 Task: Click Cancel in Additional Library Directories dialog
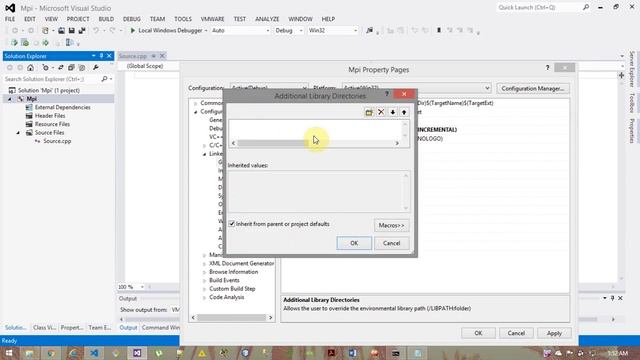point(391,243)
